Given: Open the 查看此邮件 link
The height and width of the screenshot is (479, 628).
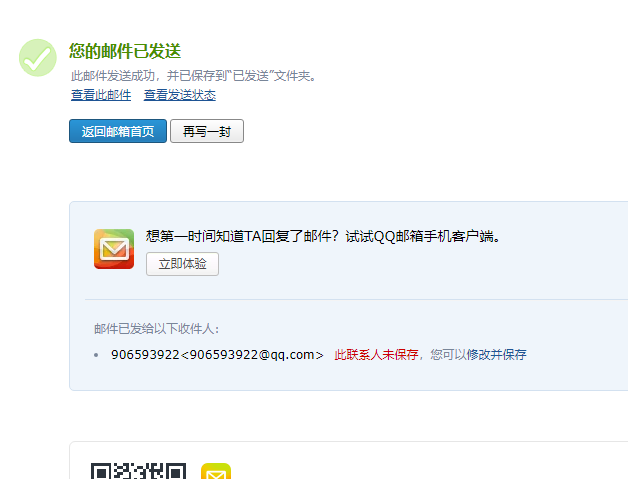Looking at the screenshot, I should pos(101,95).
